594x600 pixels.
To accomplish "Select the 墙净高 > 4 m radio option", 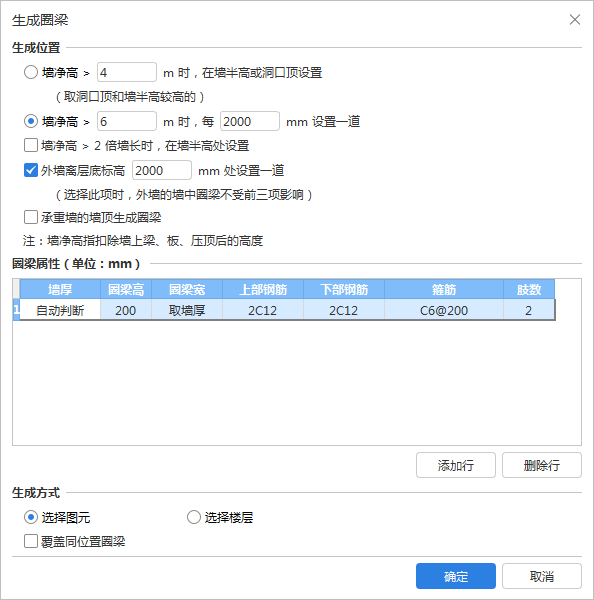I will tap(31, 72).
